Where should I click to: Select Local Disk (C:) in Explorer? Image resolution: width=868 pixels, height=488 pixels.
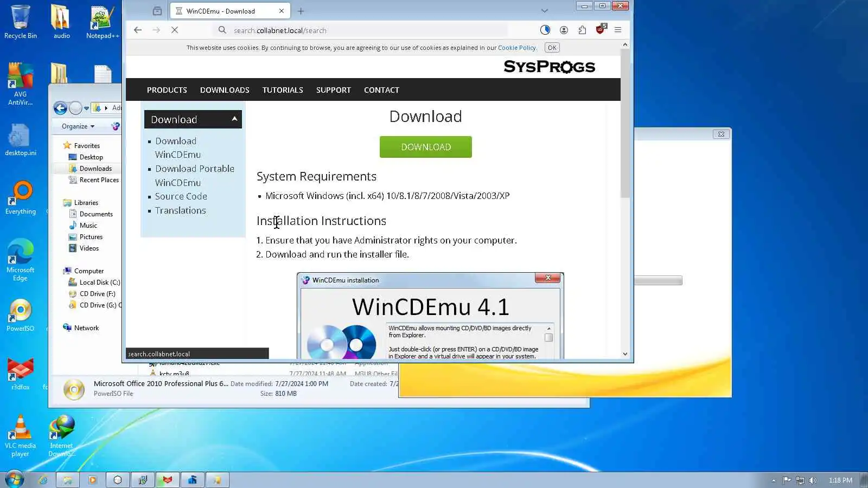click(x=100, y=282)
